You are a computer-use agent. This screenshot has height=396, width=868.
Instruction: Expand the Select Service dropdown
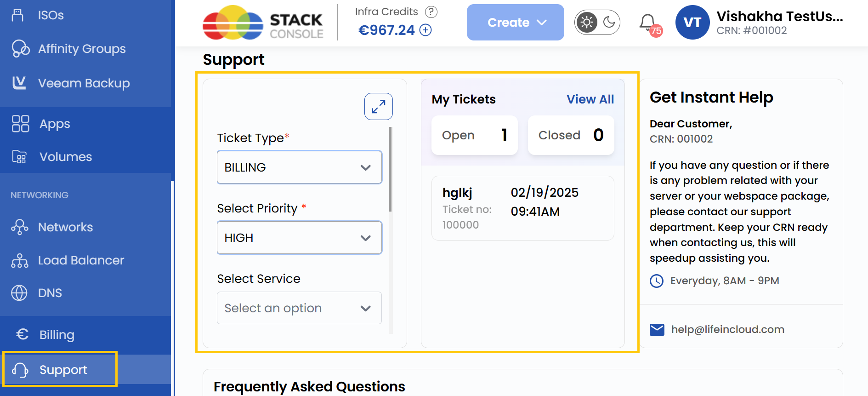299,308
